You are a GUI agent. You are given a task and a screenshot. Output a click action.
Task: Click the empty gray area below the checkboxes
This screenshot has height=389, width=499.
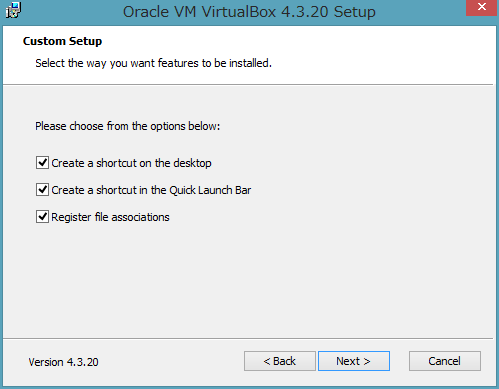coord(248,280)
